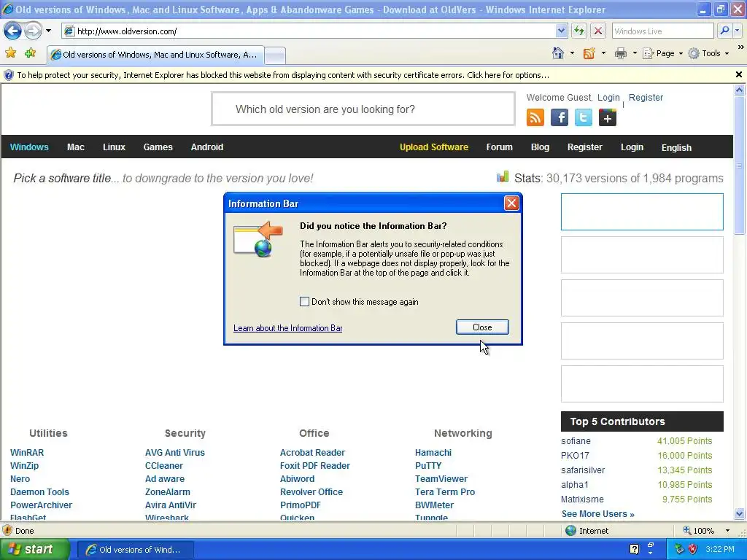Open the recent pages dropdown arrow
The image size is (747, 560).
(48, 31)
